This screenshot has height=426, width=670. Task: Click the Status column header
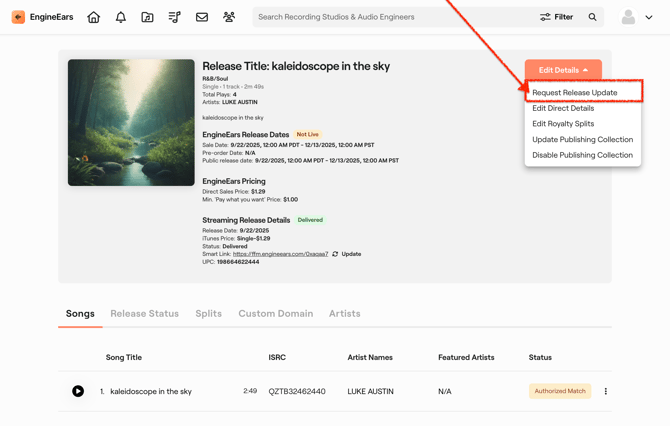coord(540,357)
